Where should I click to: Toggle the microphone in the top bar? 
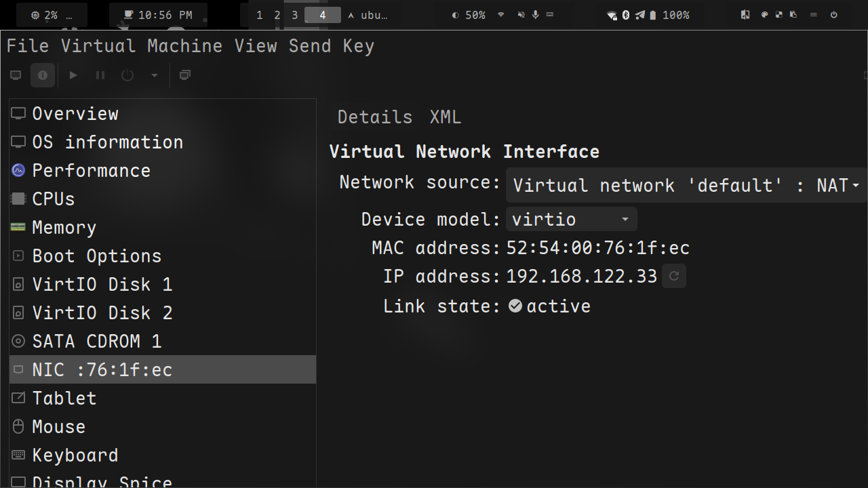(x=536, y=15)
